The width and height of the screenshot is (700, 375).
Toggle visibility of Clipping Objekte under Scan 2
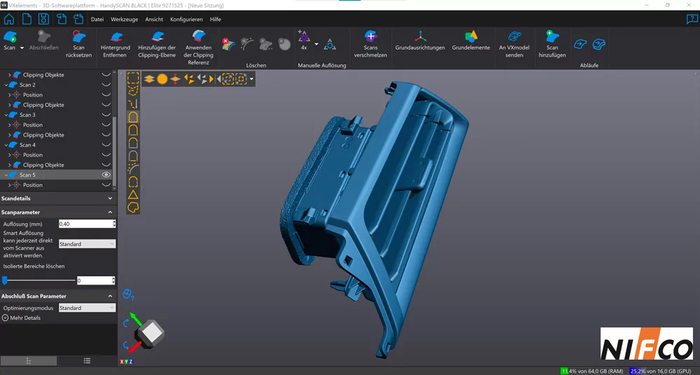(106, 105)
